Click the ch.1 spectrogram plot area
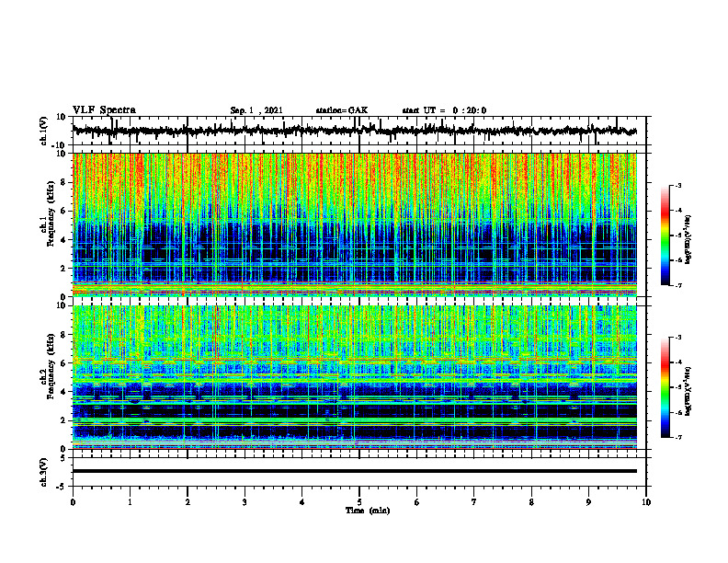This screenshot has width=728, height=563. point(355,224)
